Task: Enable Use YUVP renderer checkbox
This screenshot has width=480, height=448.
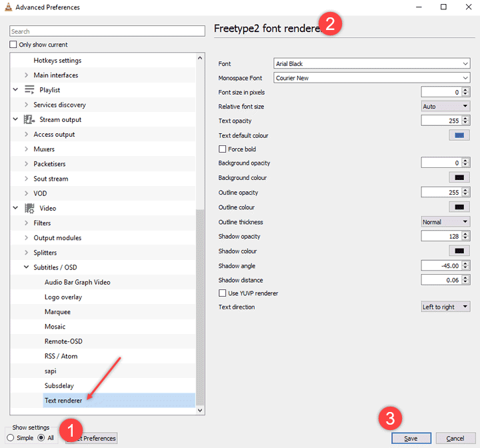Action: pos(222,293)
